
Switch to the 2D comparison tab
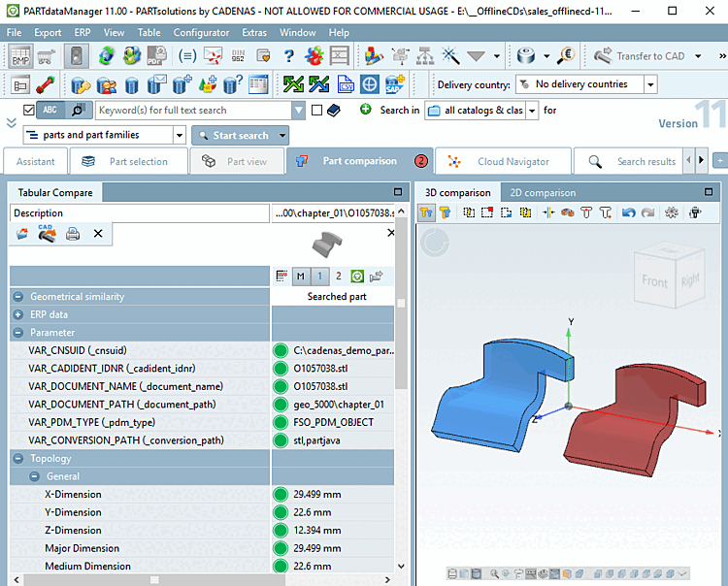click(543, 192)
